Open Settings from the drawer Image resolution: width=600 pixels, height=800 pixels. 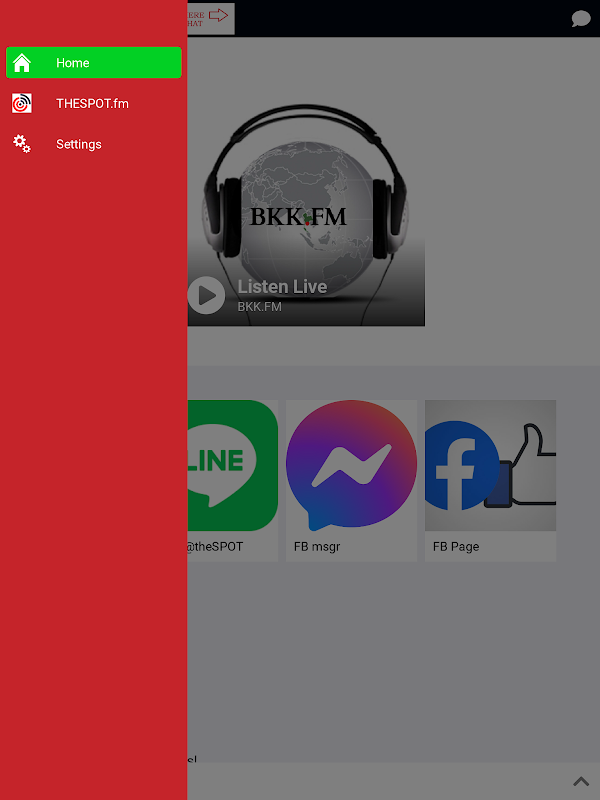point(93,144)
